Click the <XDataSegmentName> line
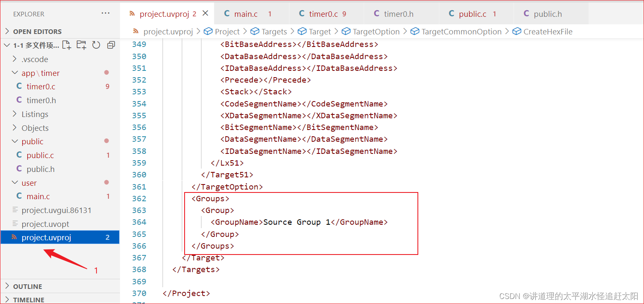644x304 pixels. point(309,115)
